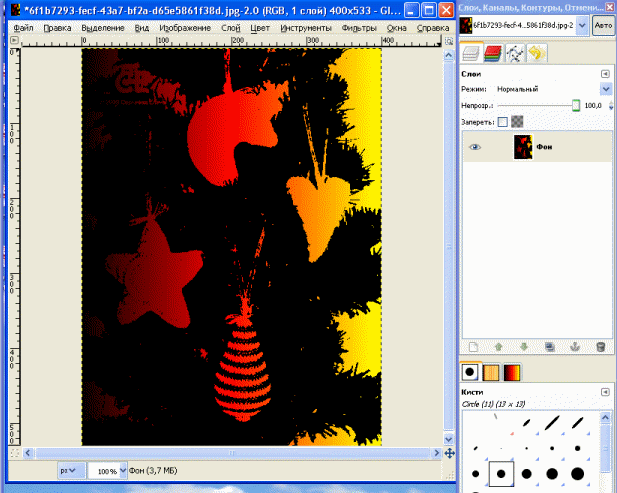Minimize the GIMP image window
The height and width of the screenshot is (493, 617).
pyautogui.click(x=411, y=10)
